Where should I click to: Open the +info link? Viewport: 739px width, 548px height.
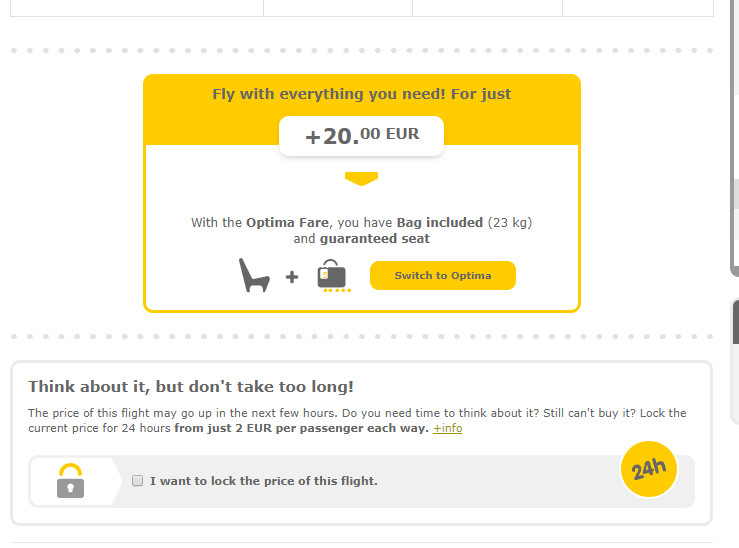coord(448,428)
